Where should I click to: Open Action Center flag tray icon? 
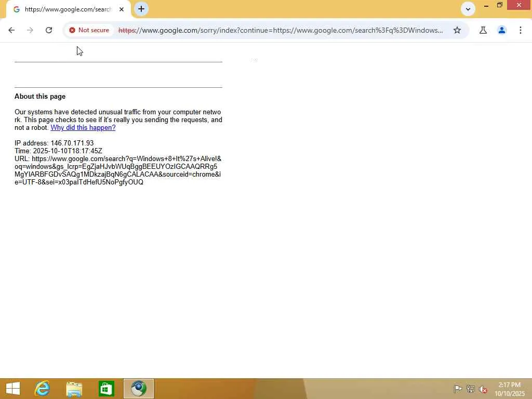pos(458,389)
